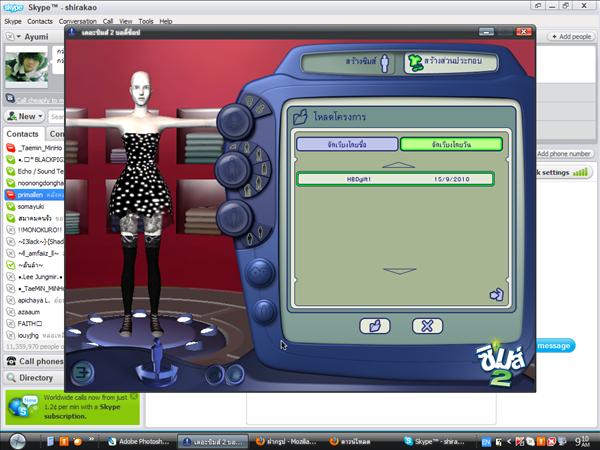Switch to Skype taskbar button
The image size is (600, 450).
434,442
